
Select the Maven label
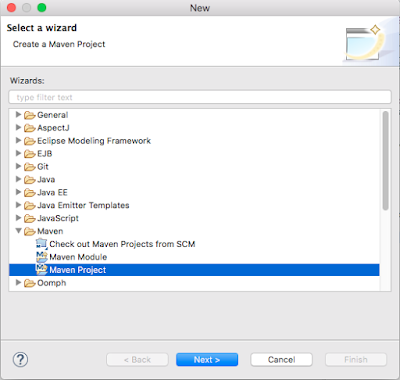click(50, 231)
